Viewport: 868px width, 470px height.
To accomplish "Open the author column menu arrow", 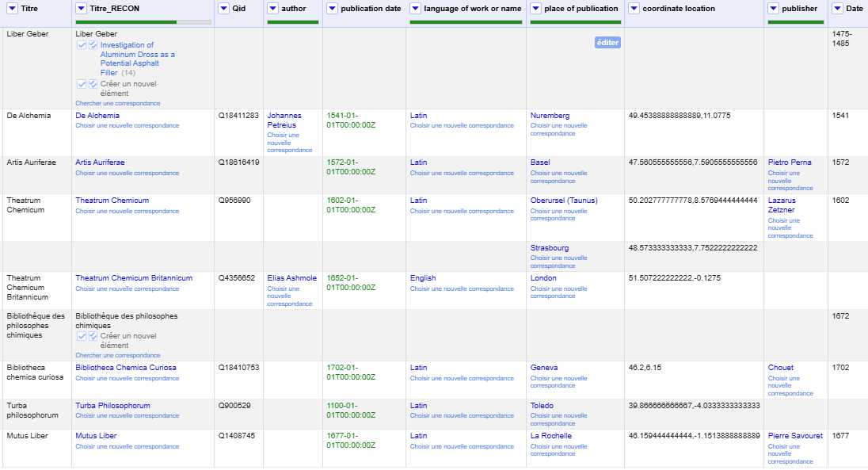I will (273, 9).
